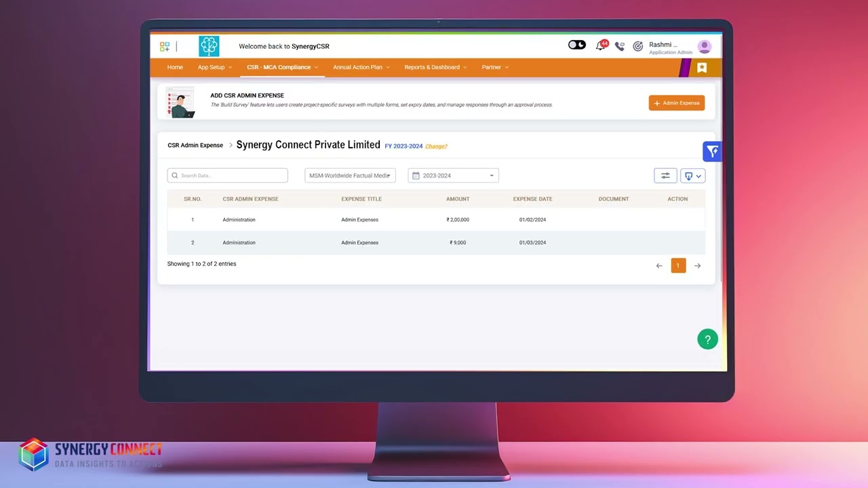This screenshot has height=488, width=868.
Task: Open the 2023-2024 year dropdown
Action: 453,176
